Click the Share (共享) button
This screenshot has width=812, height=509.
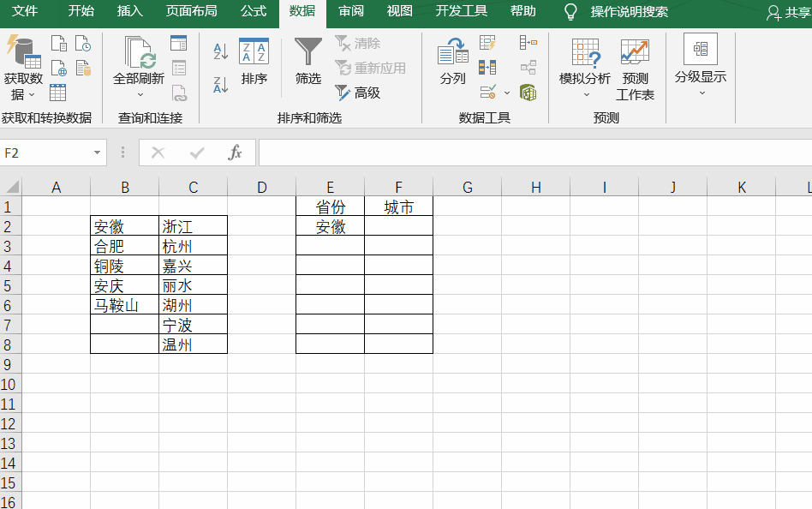[x=789, y=13]
